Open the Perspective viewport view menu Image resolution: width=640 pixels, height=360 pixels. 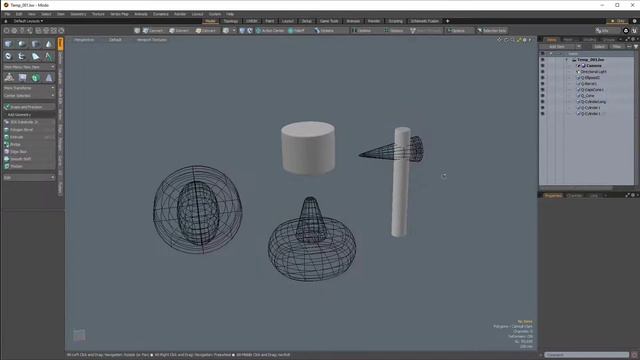tap(84, 40)
